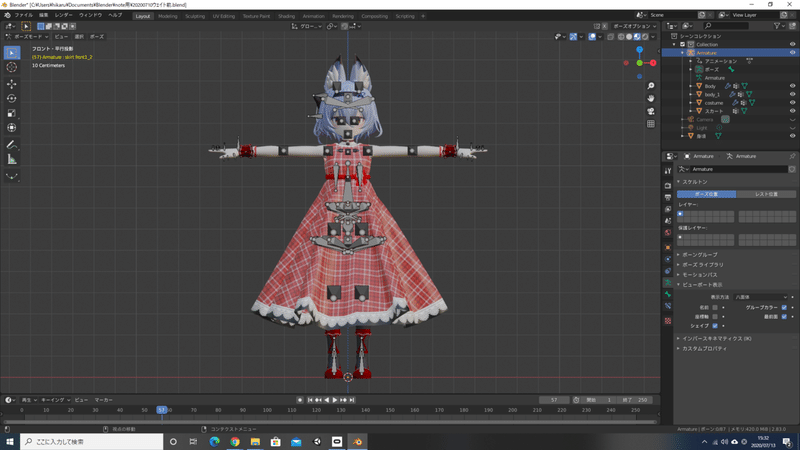Enable the 名前 checkbox
The image size is (800, 450).
[714, 307]
